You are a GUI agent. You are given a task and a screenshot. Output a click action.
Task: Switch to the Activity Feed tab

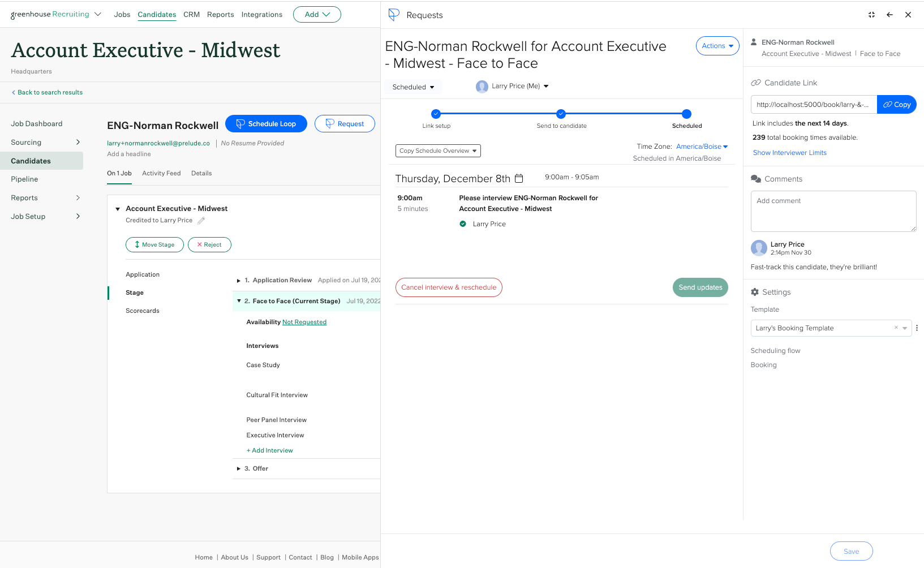[x=161, y=173]
